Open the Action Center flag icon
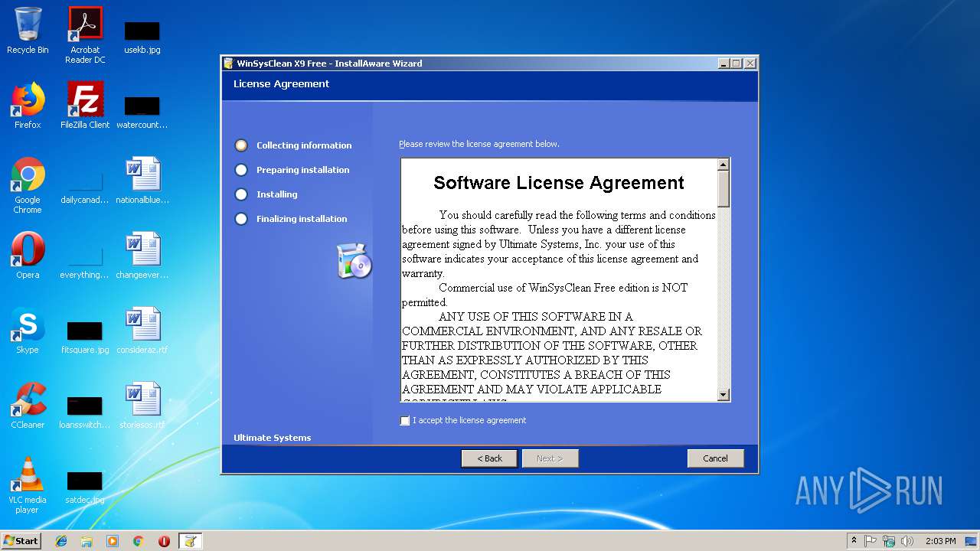The height and width of the screenshot is (551, 980). [x=871, y=541]
